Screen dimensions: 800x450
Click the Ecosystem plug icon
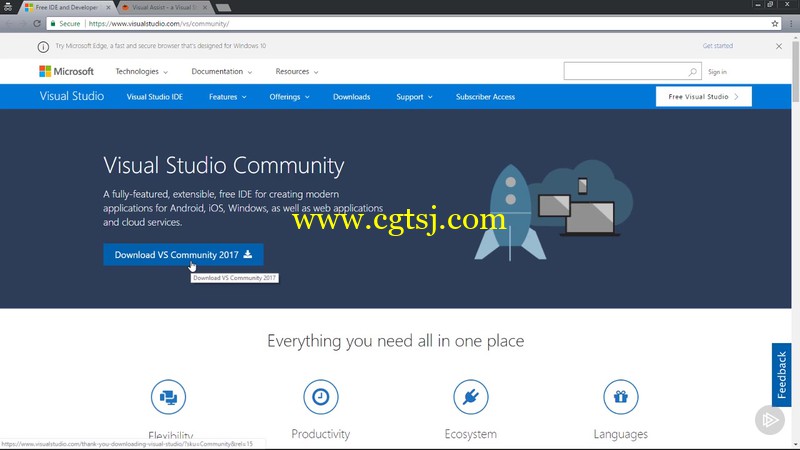tap(470, 397)
